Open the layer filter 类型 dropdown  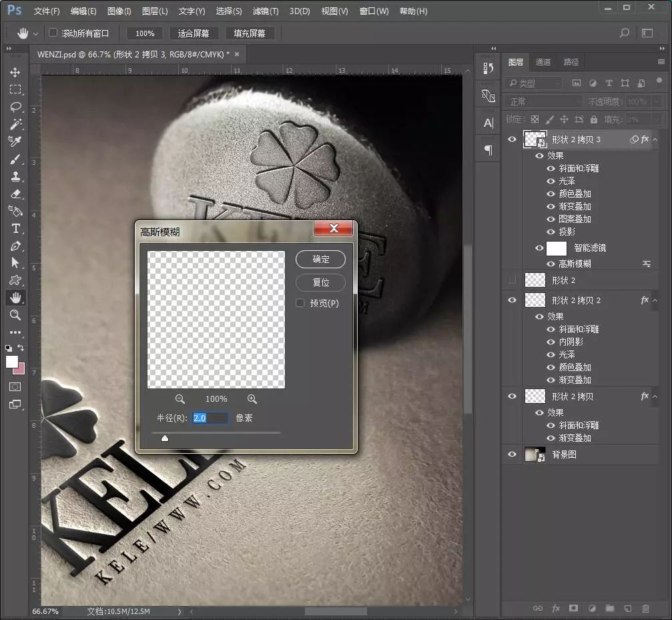tap(534, 83)
